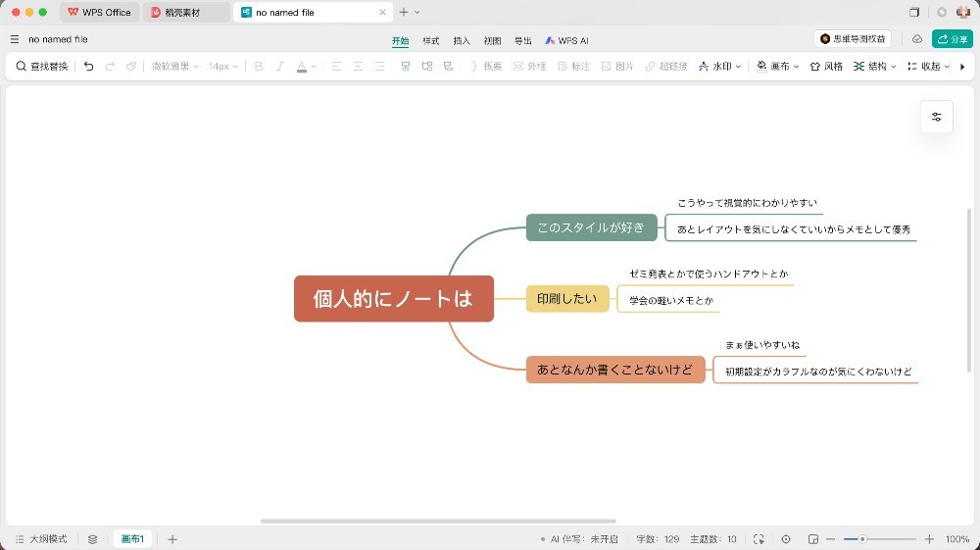Insert a subtopic icon
Screen dimensions: 980x550
point(427,67)
